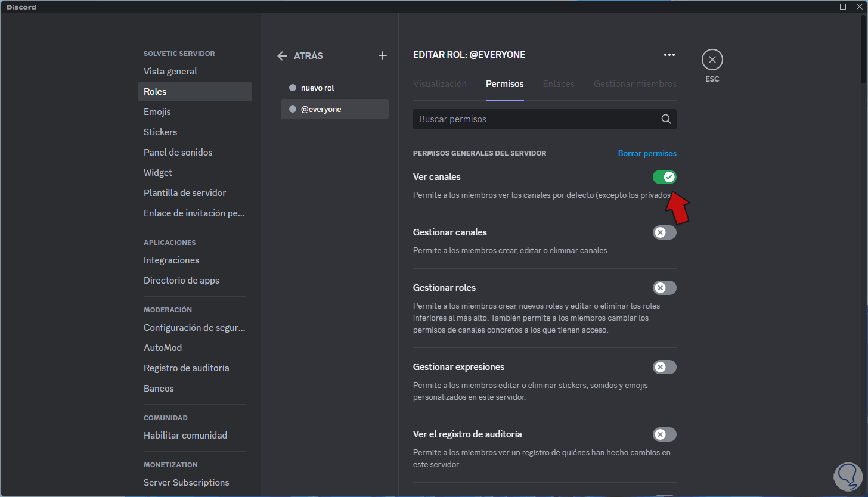Viewport: 868px width, 497px height.
Task: Enable the Gestionar roles toggle
Action: tap(664, 288)
